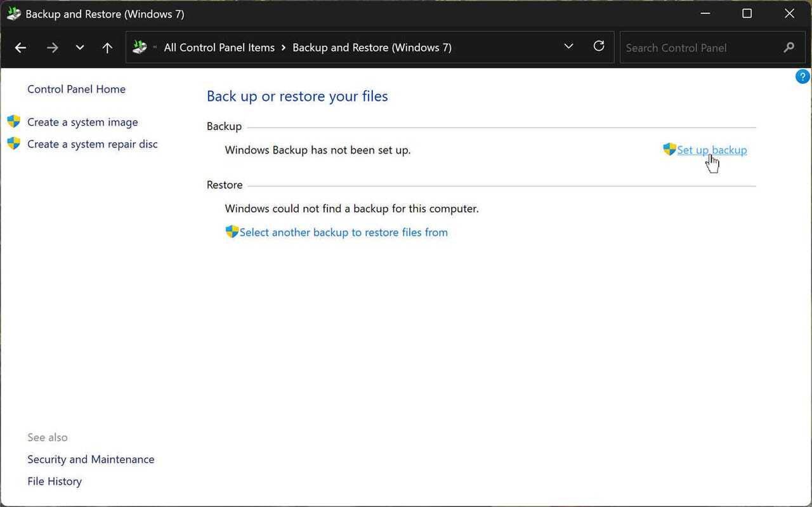Screen dimensions: 812x507
Task: Click the Backup and Restore address icon
Action: click(x=140, y=47)
